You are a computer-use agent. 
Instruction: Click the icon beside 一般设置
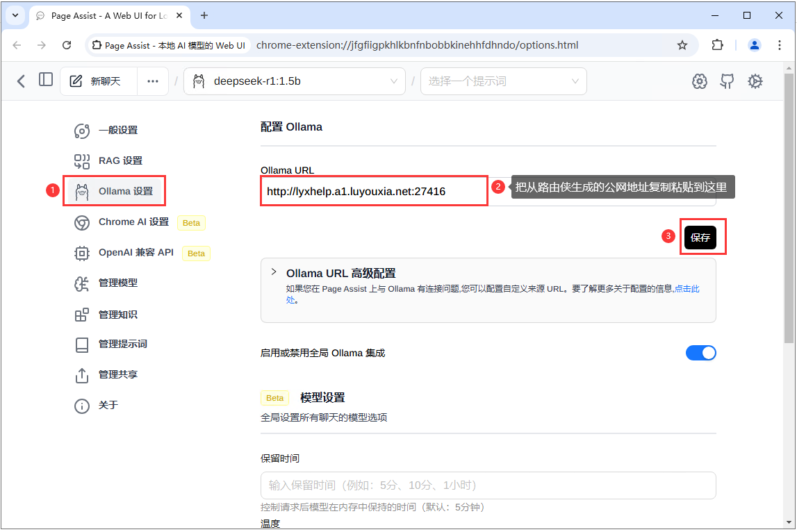[x=82, y=131]
